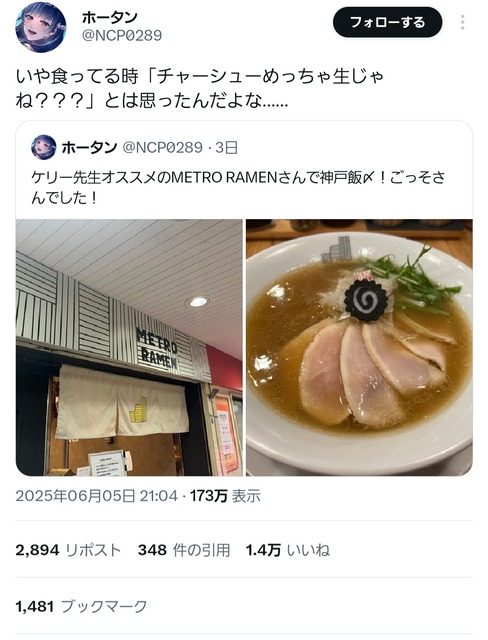Open the ramen bowl photo
The image size is (488, 640).
click(x=359, y=347)
